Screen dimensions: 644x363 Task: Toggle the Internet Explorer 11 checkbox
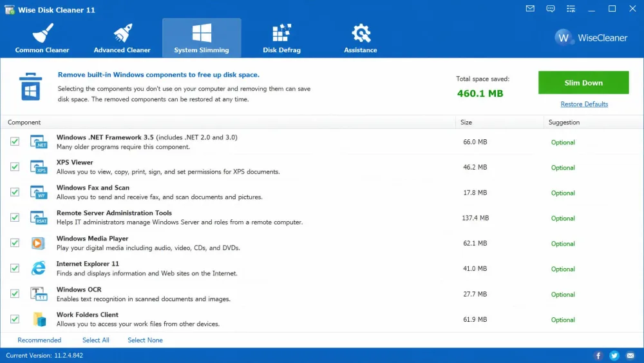coord(15,268)
